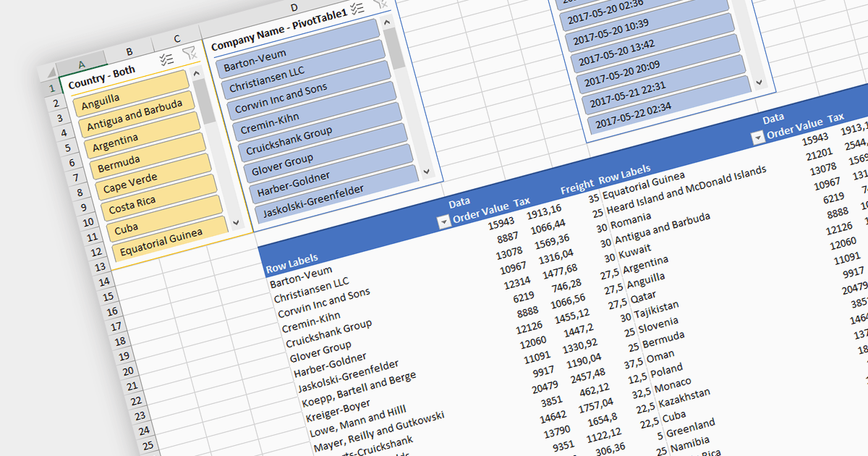Click the "Romania" row label
This screenshot has width=868, height=456.
pyautogui.click(x=631, y=221)
